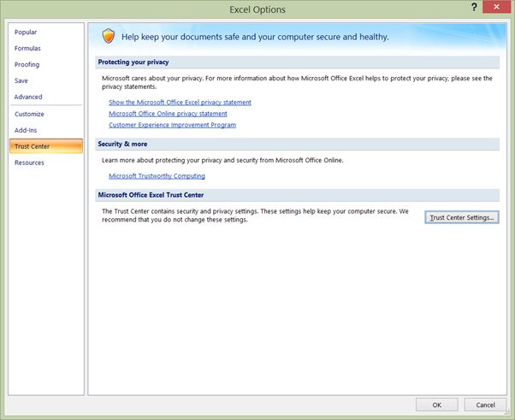The width and height of the screenshot is (515, 420).
Task: Follow the Customer Experience Improvement Program link
Action: tap(173, 125)
